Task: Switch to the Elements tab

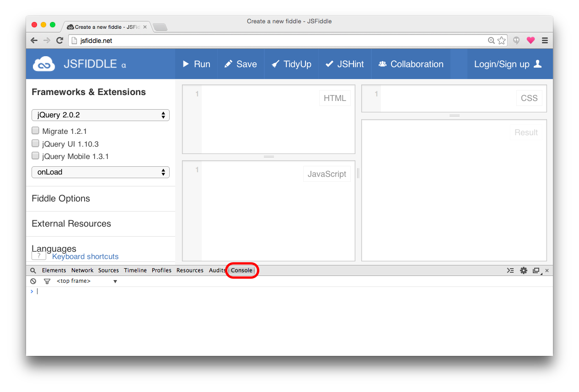Action: click(x=54, y=270)
